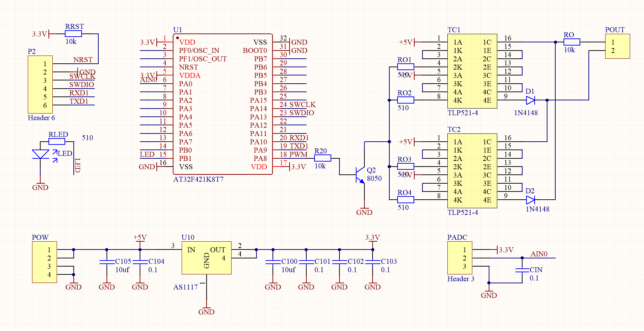This screenshot has height=331, width=644.
Task: Select capacitor CIN symbol
Action: (x=522, y=270)
